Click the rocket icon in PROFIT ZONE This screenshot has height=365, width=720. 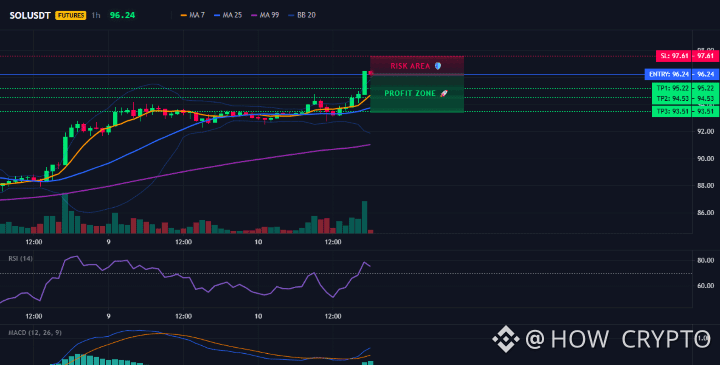click(444, 93)
